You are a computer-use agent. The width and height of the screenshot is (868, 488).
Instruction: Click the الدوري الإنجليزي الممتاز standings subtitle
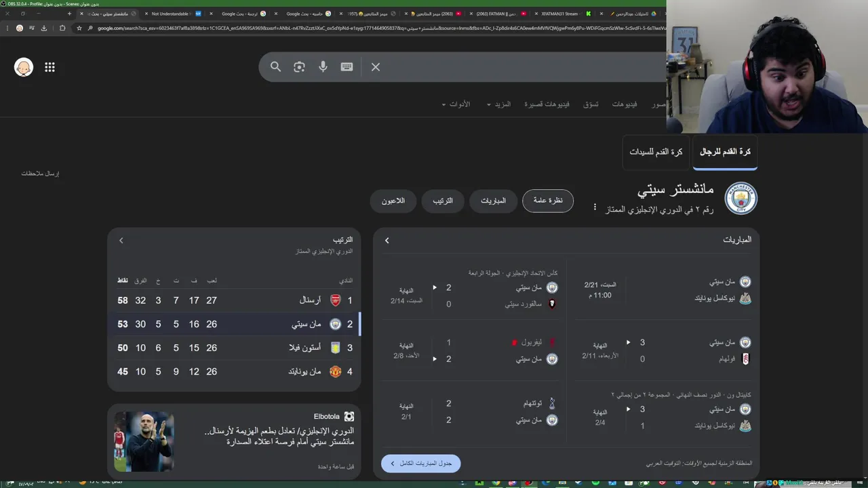click(x=324, y=251)
